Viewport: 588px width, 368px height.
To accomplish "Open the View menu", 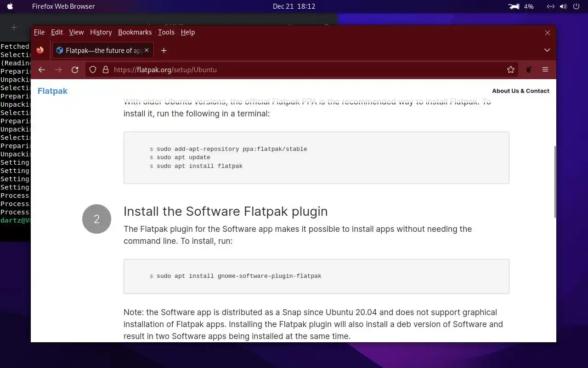I will click(x=76, y=32).
